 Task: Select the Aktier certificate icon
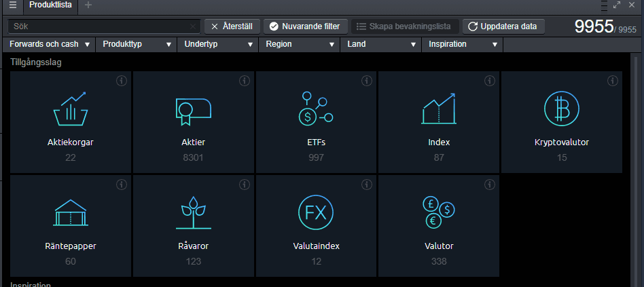click(x=193, y=111)
